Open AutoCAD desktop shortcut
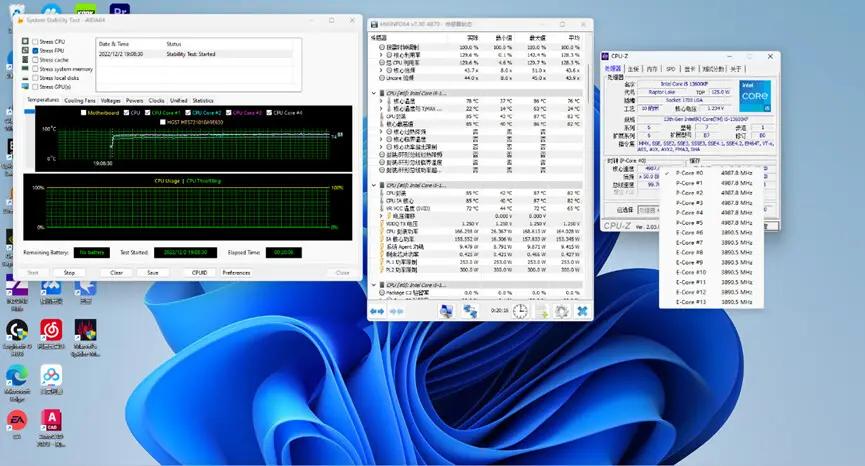Image resolution: width=865 pixels, height=466 pixels. (x=52, y=421)
